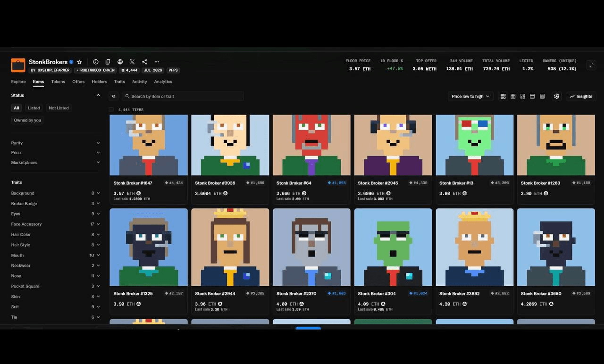Open the Price low to high dropdown

470,96
